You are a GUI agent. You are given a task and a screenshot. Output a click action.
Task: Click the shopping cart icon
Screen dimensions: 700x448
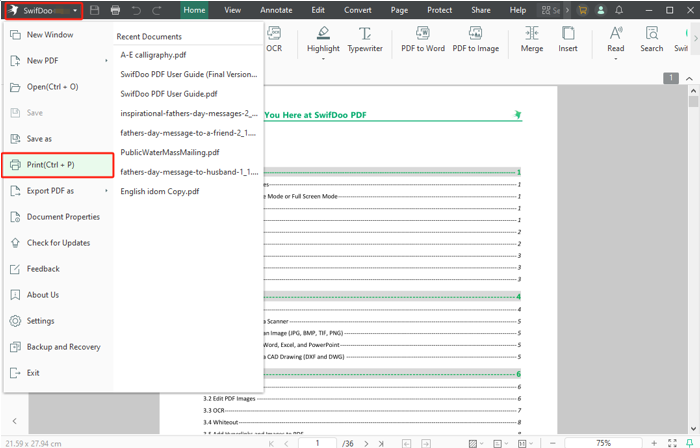(582, 10)
